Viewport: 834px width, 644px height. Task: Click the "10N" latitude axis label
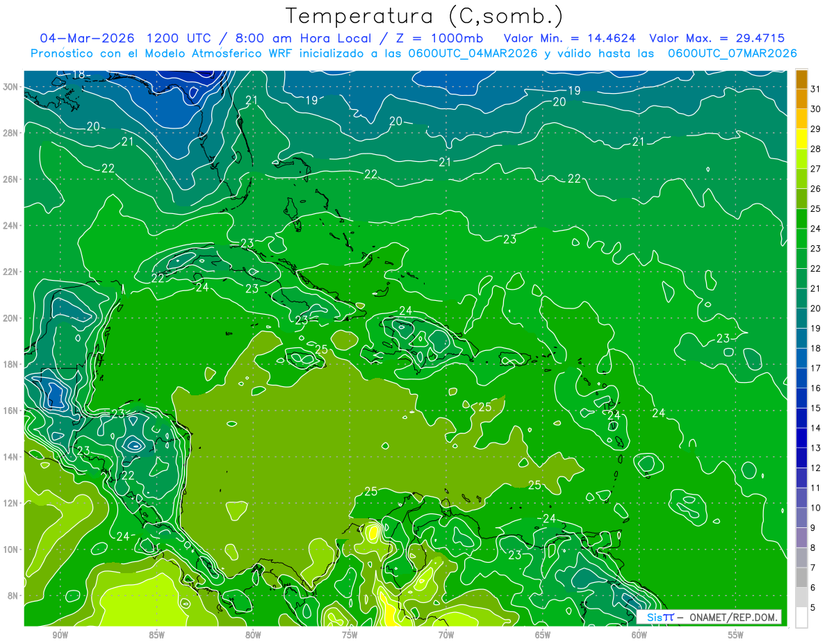pos(10,549)
